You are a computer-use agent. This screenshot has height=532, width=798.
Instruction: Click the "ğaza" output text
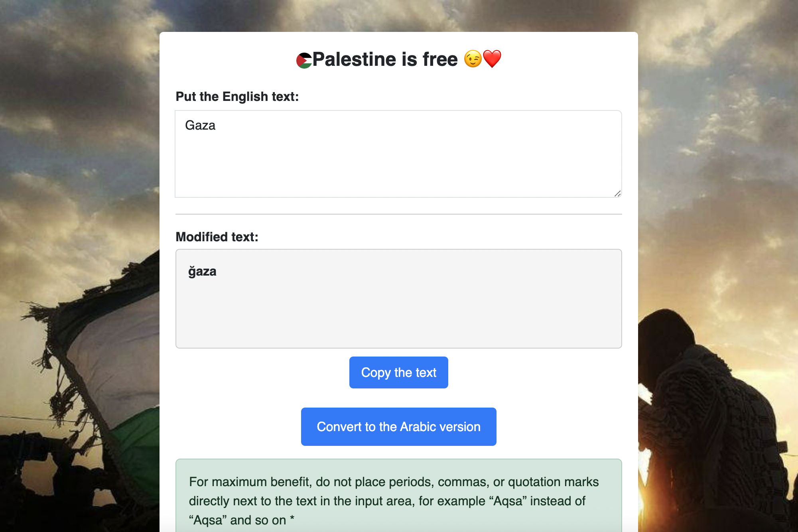202,272
